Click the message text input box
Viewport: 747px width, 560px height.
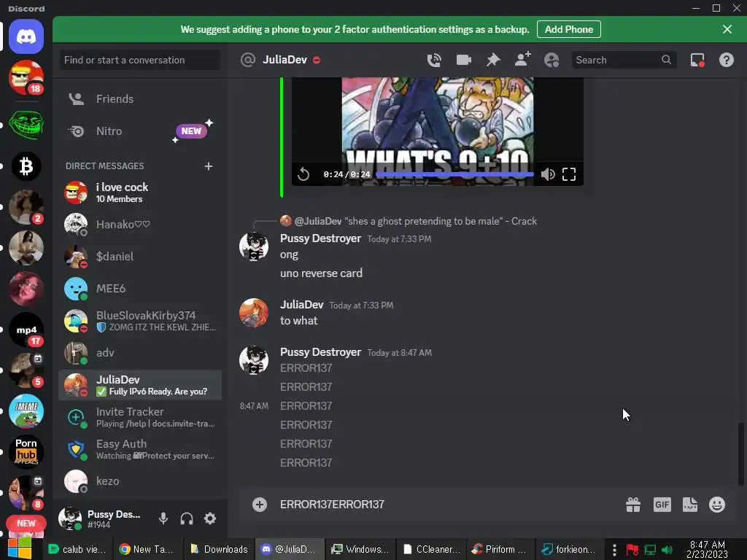point(448,505)
